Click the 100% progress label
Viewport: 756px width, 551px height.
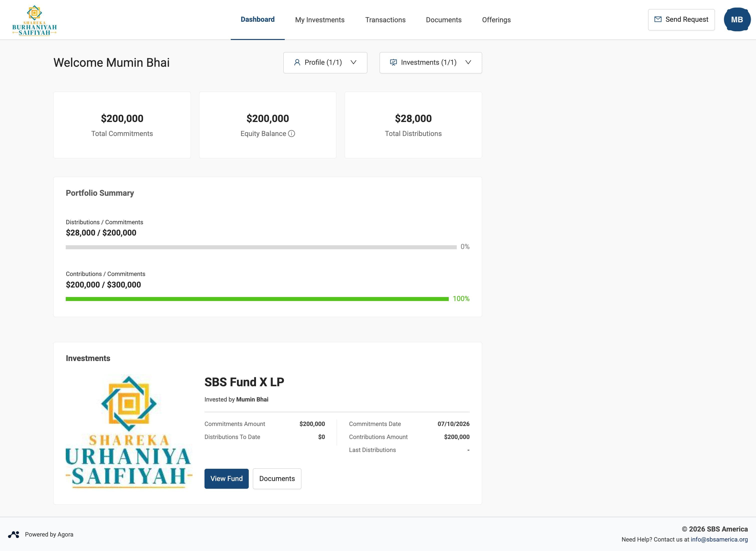tap(461, 298)
